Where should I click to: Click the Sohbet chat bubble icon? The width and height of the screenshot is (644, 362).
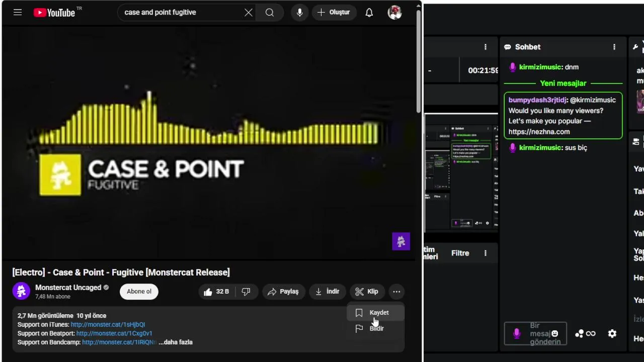[x=508, y=47]
